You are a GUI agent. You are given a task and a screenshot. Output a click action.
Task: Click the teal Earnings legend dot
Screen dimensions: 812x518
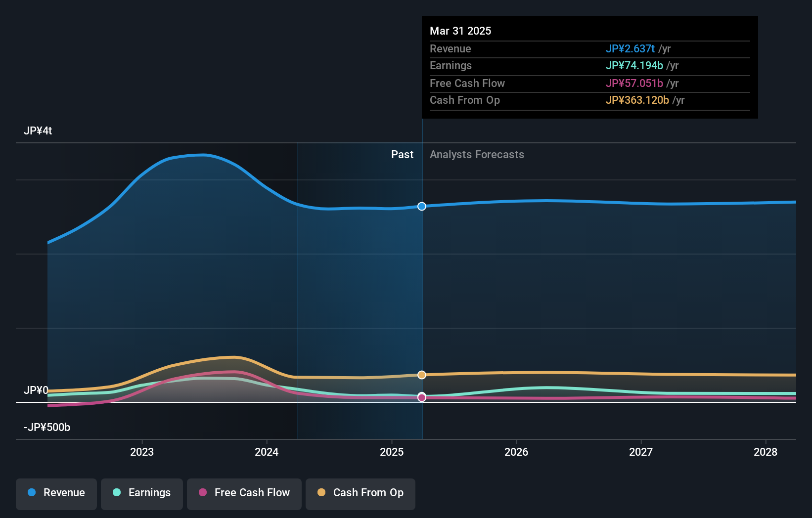pos(117,492)
